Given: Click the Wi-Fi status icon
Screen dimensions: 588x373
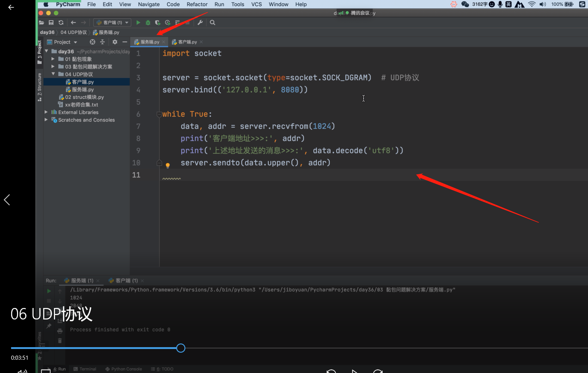Looking at the screenshot, I should tap(532, 4).
